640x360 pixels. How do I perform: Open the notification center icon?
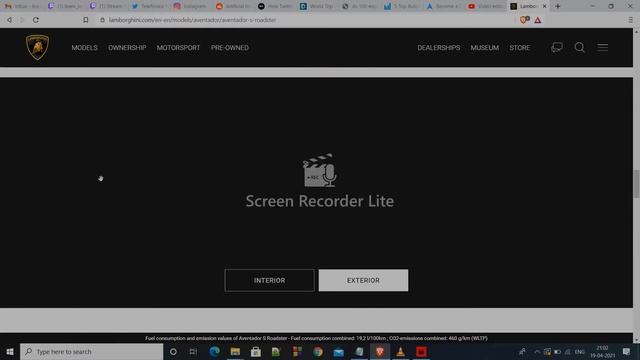[x=627, y=351]
